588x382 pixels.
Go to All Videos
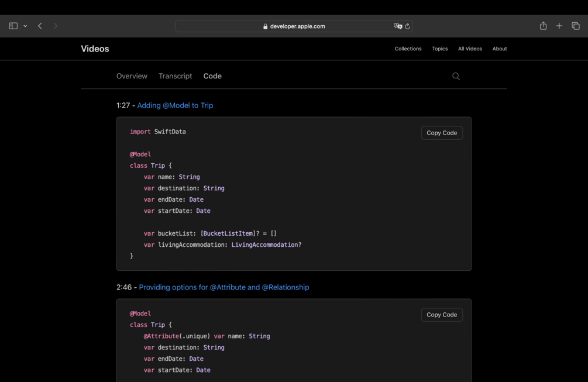click(470, 49)
